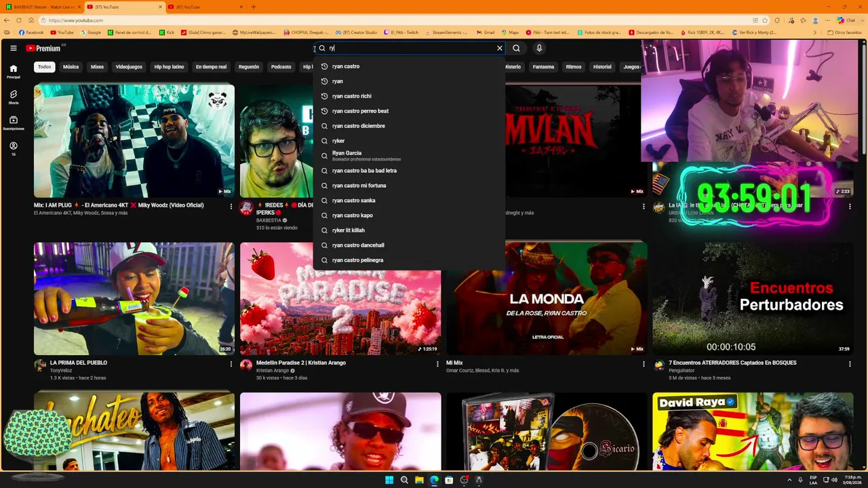Open Principal in the left sidebar

pyautogui.click(x=13, y=71)
